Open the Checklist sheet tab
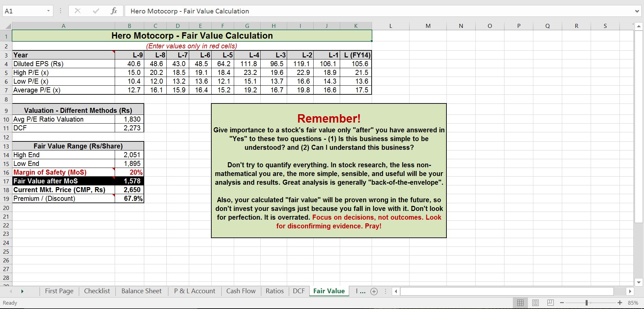The height and width of the screenshot is (309, 644). (x=97, y=291)
